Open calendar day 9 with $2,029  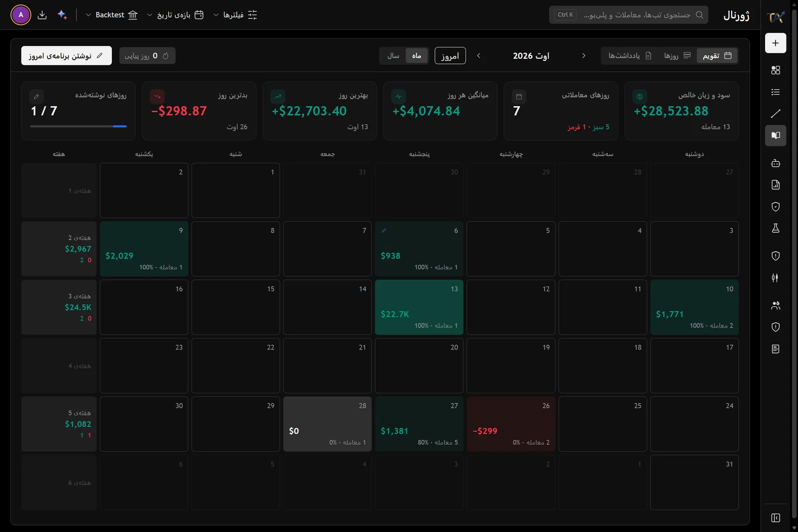tap(144, 249)
